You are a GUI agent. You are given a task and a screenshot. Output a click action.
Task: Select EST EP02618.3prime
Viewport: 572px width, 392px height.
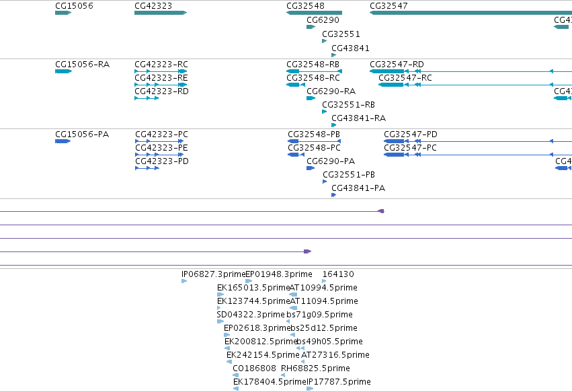(x=257, y=328)
